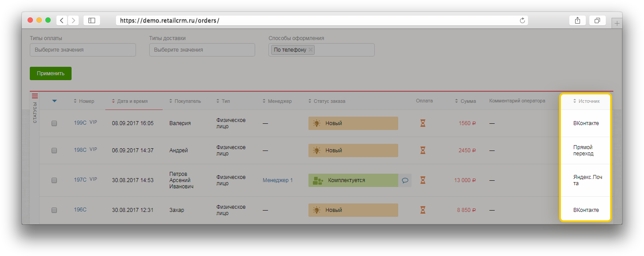Open order link 198C
The image size is (644, 256).
80,150
